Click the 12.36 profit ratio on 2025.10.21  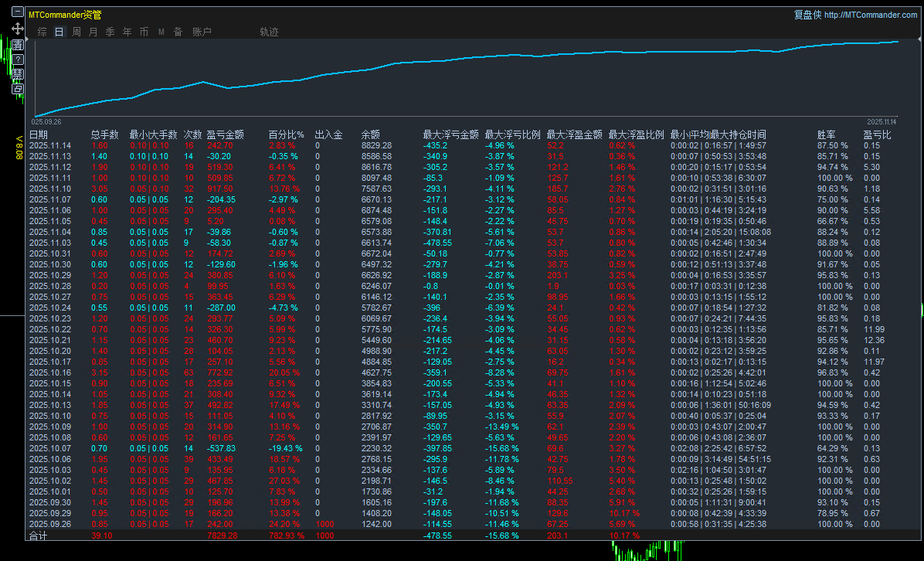point(874,340)
